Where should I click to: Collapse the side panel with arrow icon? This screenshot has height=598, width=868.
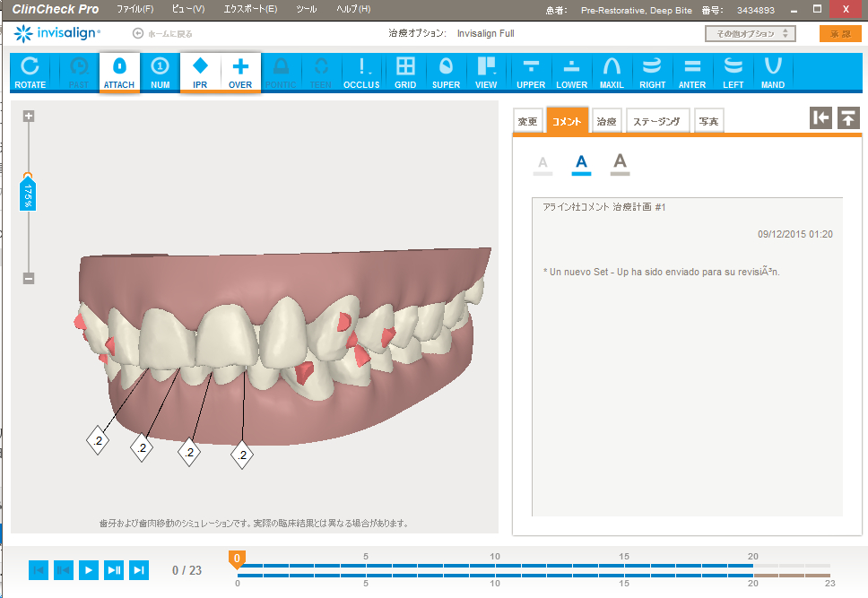820,118
